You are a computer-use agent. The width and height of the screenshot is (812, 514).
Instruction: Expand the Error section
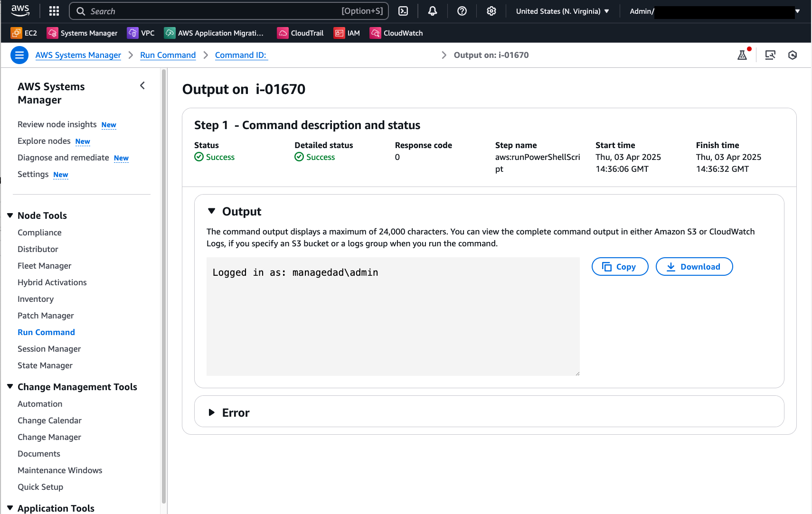pyautogui.click(x=212, y=412)
